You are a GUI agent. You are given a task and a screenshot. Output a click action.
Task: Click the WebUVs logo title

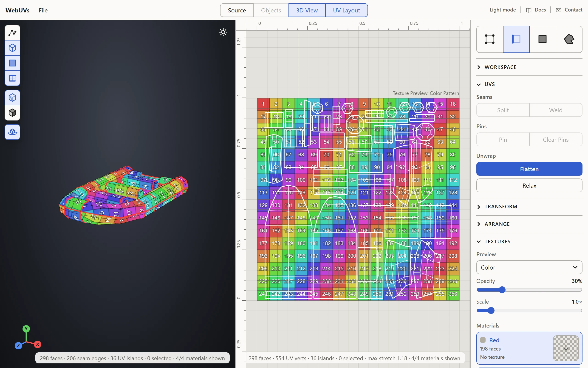click(x=17, y=10)
